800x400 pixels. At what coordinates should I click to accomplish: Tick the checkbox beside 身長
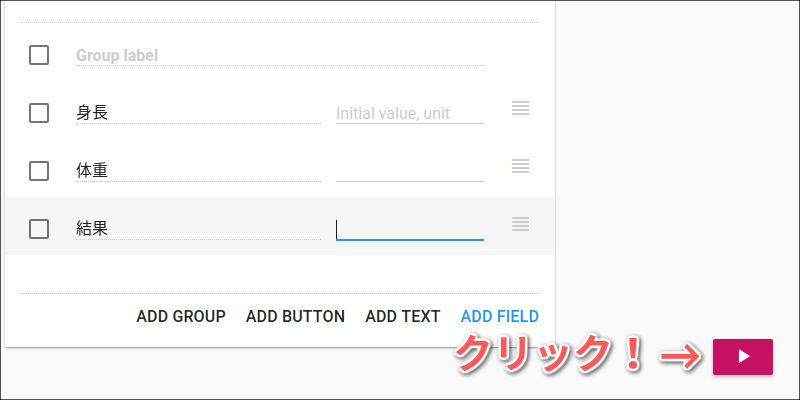39,113
